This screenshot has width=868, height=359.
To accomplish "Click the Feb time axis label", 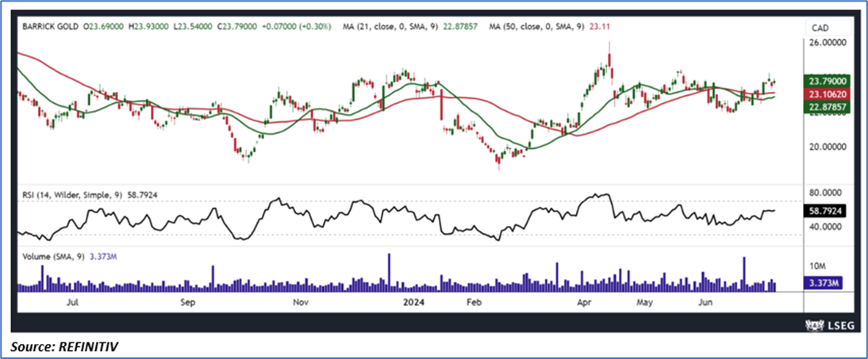I will point(473,303).
